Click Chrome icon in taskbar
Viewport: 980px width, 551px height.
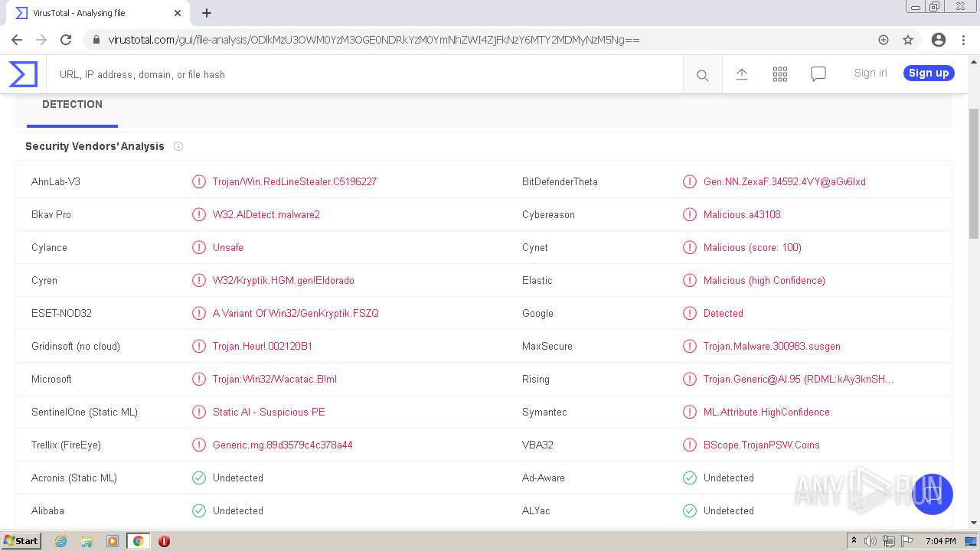click(x=138, y=541)
